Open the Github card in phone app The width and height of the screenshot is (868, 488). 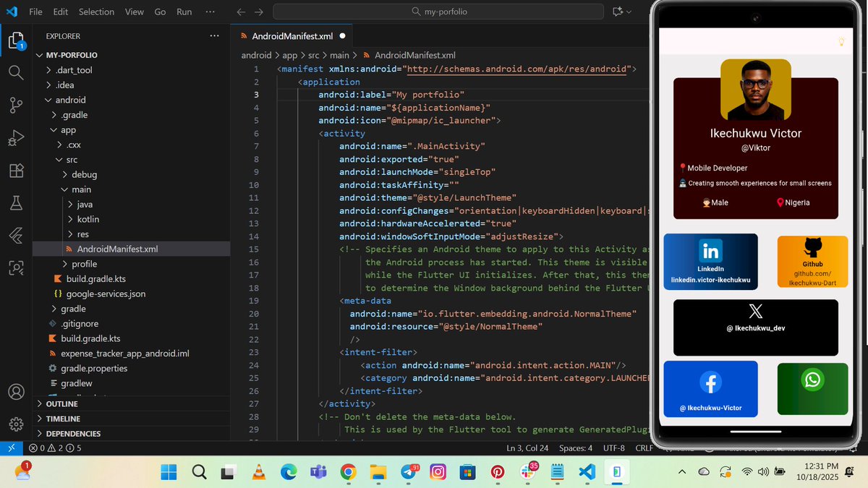coord(812,262)
